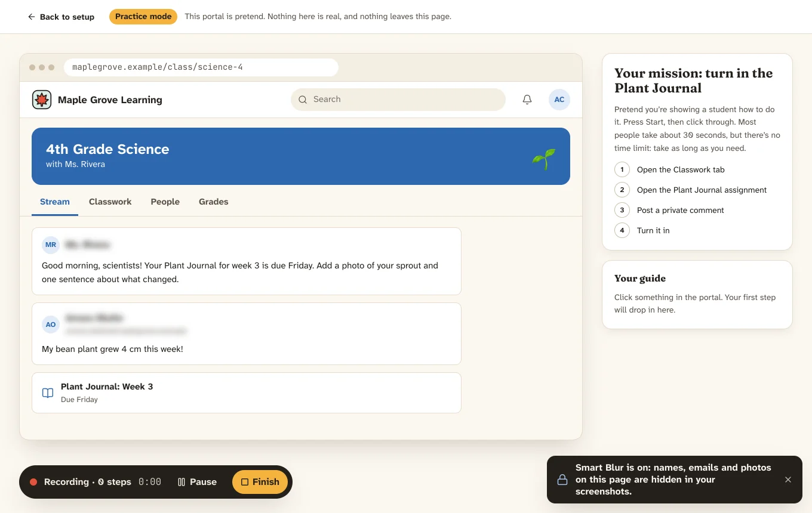The image size is (812, 513).
Task: Dismiss the Smart Blur notification
Action: (788, 480)
